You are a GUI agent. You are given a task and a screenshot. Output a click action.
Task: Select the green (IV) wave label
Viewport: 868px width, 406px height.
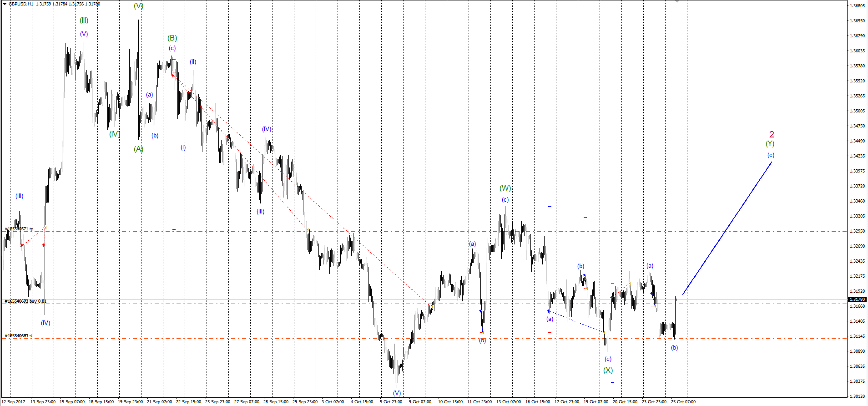click(x=115, y=134)
